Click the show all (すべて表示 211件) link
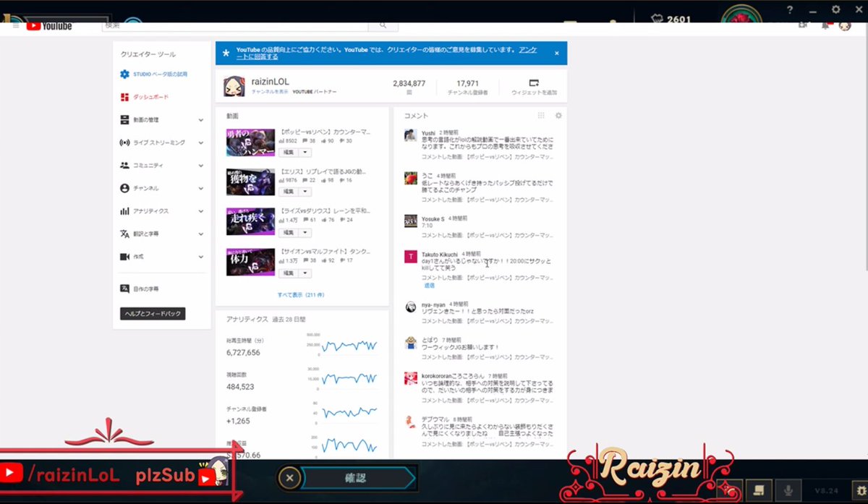868x504 pixels. click(301, 295)
